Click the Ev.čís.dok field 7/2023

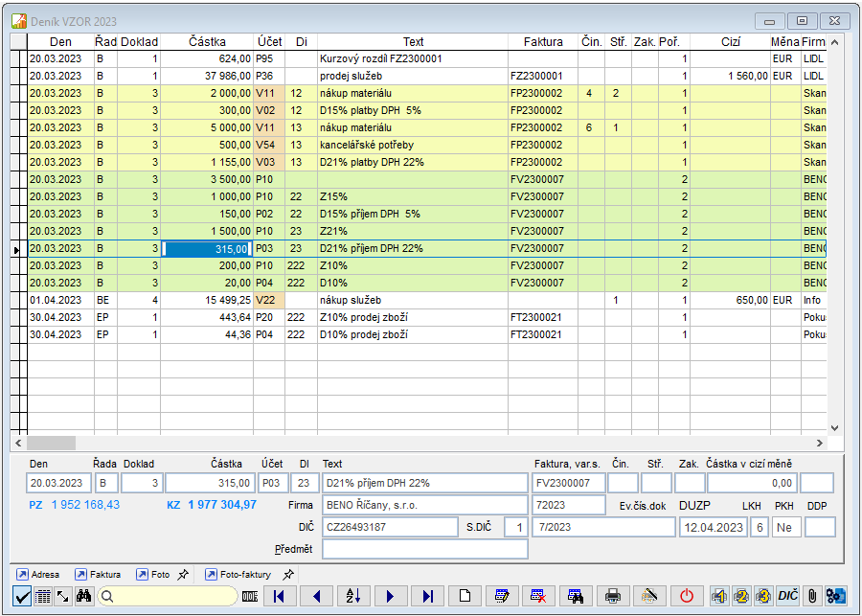tap(603, 527)
